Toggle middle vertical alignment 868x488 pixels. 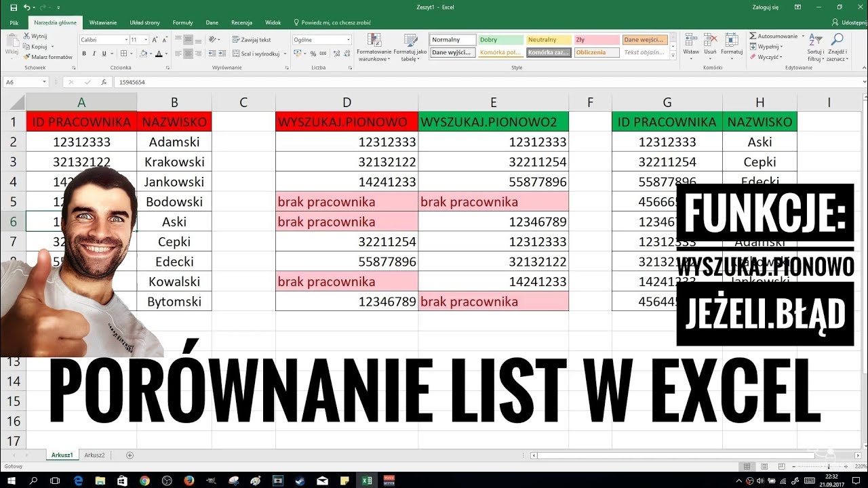coord(189,40)
